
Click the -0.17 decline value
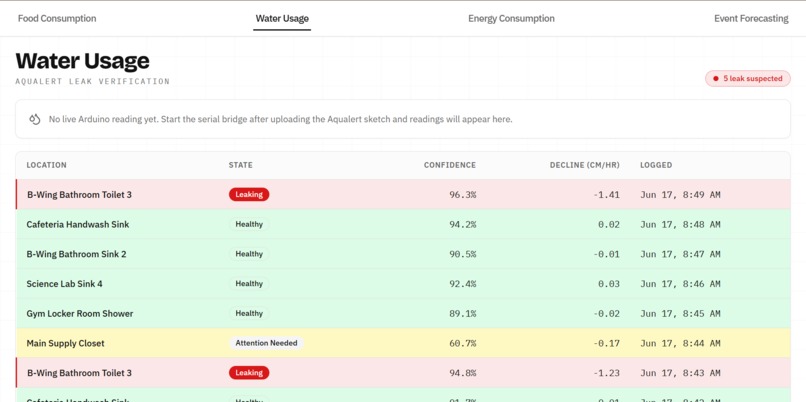pos(606,343)
